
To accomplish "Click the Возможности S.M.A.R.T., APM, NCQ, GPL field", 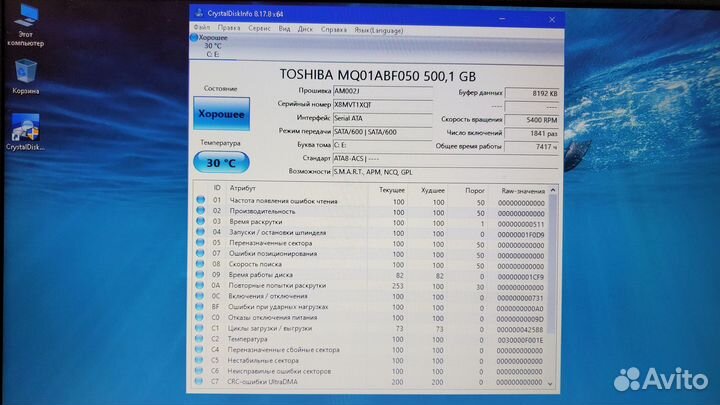I will (x=445, y=172).
